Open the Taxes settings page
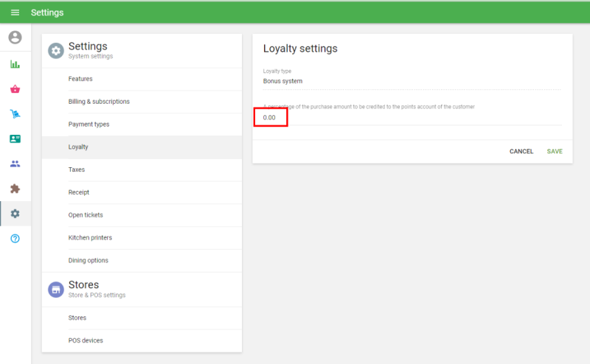The width and height of the screenshot is (590, 364). (77, 169)
